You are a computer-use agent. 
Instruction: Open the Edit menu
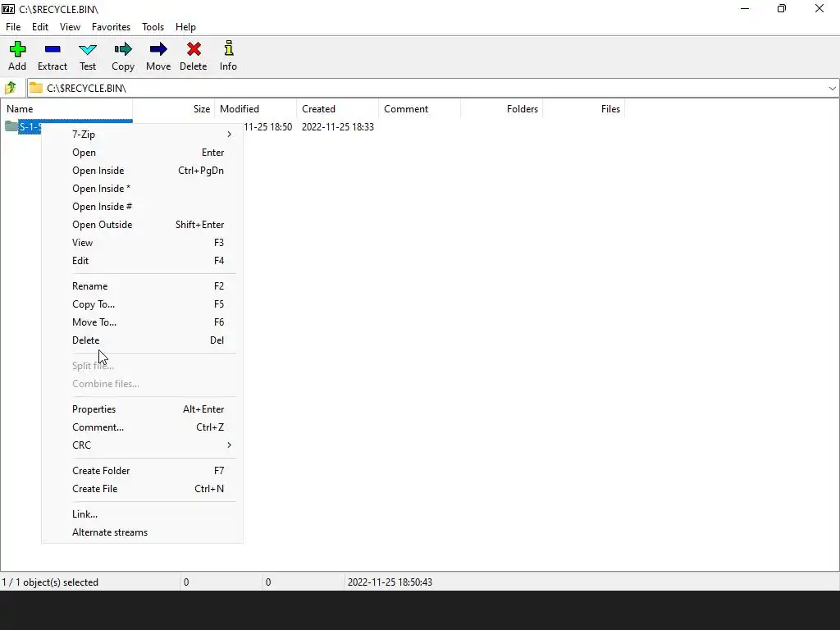tap(39, 27)
